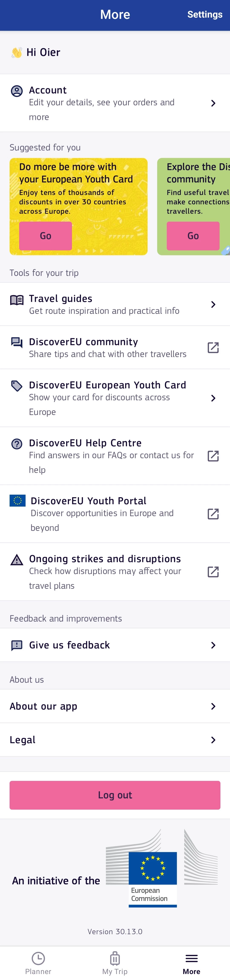Open Legal section chevron
Screen dimensions: 230x980
click(x=213, y=740)
